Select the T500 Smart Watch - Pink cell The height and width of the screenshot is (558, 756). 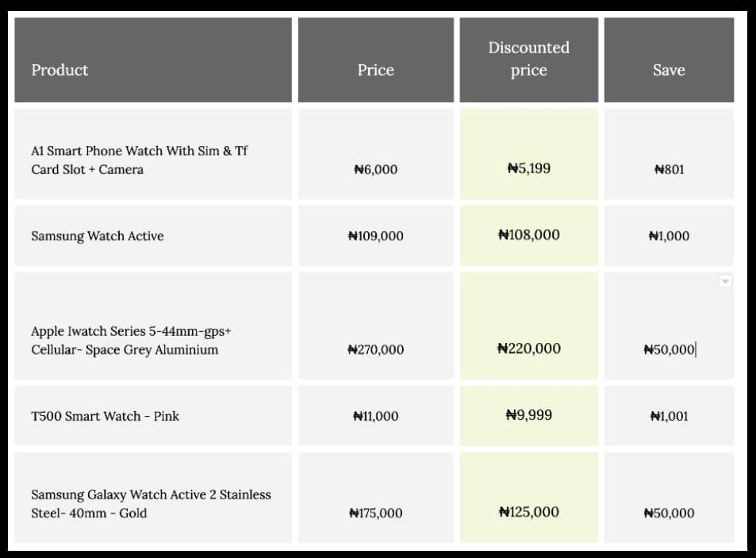[152, 416]
